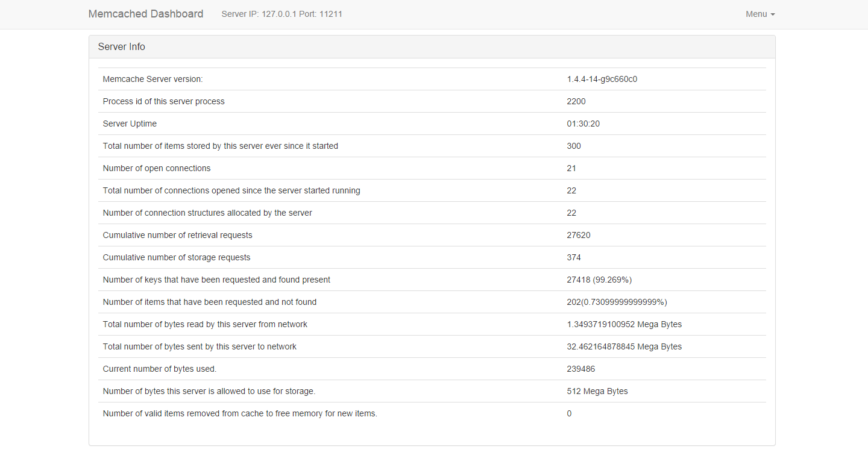The width and height of the screenshot is (868, 476).
Task: Select value 512 Mega Bytes
Action: point(597,391)
